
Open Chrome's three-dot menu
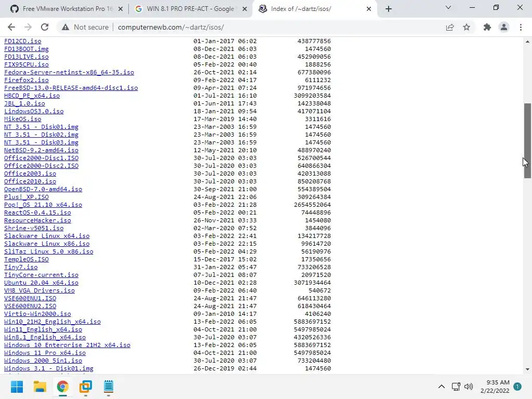point(521,27)
